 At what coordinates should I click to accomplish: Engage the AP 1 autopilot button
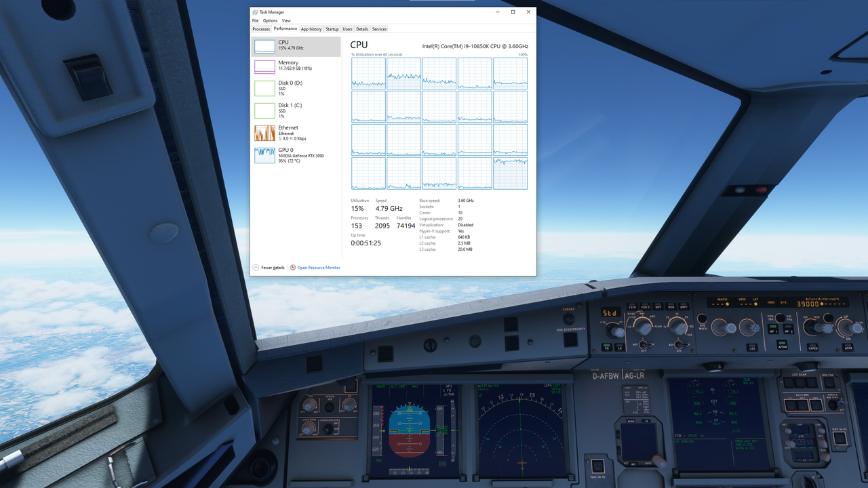point(773,329)
